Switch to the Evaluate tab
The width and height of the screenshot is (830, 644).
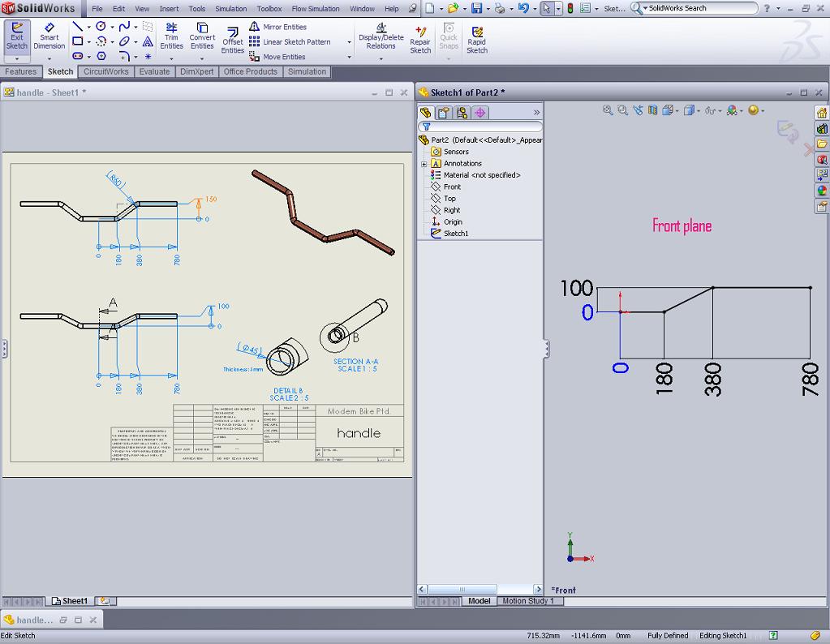tap(155, 71)
